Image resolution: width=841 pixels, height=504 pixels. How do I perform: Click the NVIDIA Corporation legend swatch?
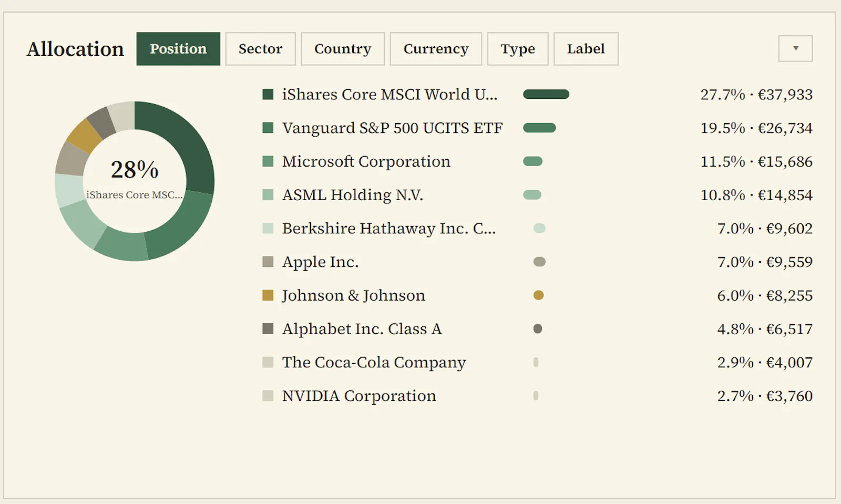point(268,396)
